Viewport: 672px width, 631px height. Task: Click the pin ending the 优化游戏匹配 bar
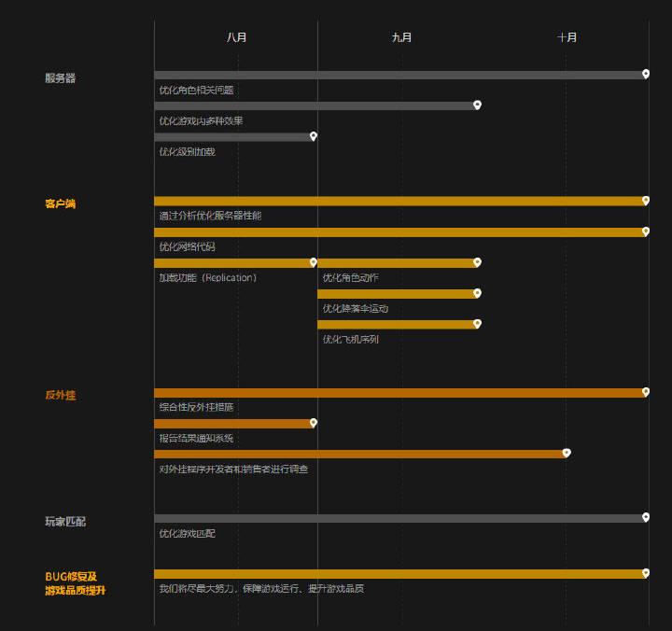click(646, 517)
